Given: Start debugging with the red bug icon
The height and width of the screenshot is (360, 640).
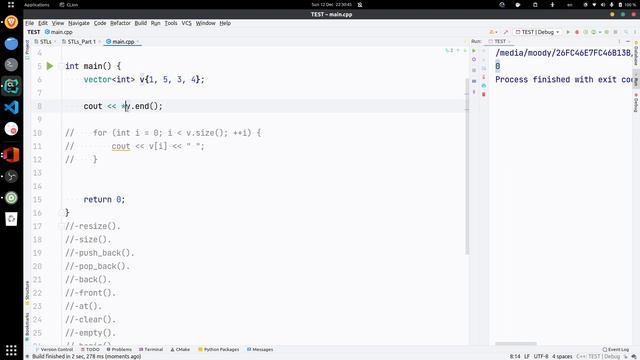Looking at the screenshot, I should (577, 32).
